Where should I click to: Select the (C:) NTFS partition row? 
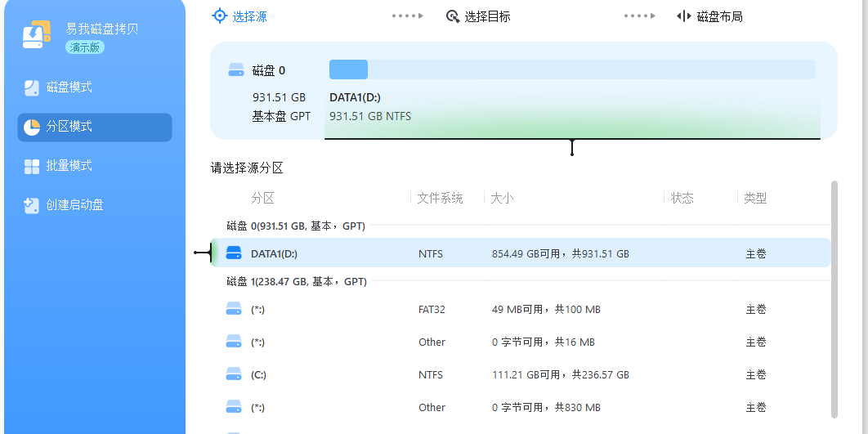[x=520, y=374]
